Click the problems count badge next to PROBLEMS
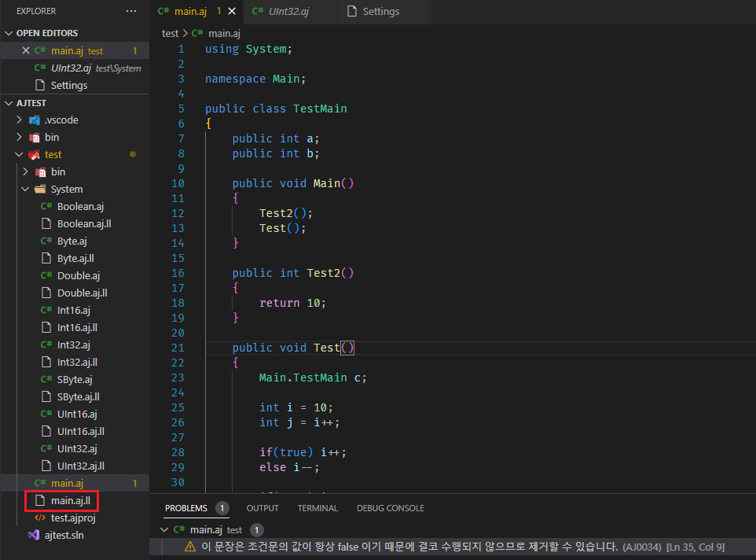 click(x=223, y=507)
